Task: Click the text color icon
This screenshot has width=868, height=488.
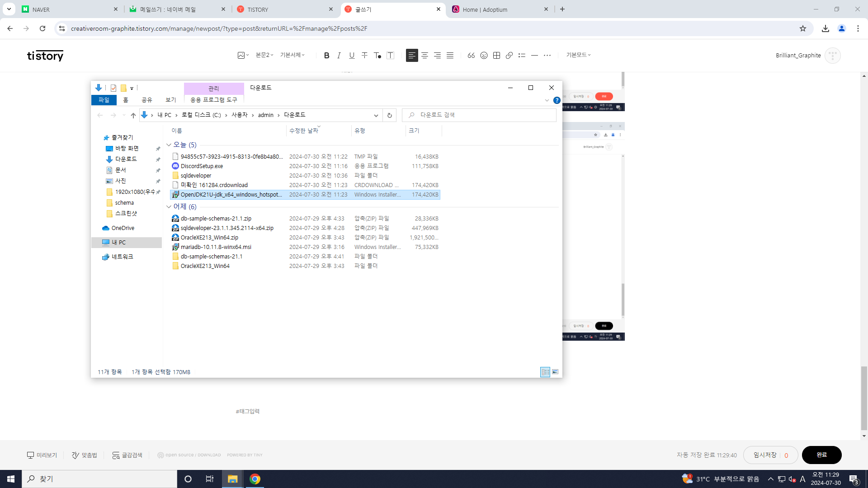Action: coord(377,55)
